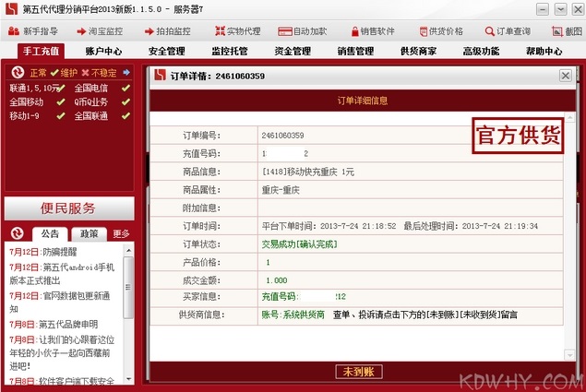
Task: Open the 更多 link for more notices
Action: 122,233
